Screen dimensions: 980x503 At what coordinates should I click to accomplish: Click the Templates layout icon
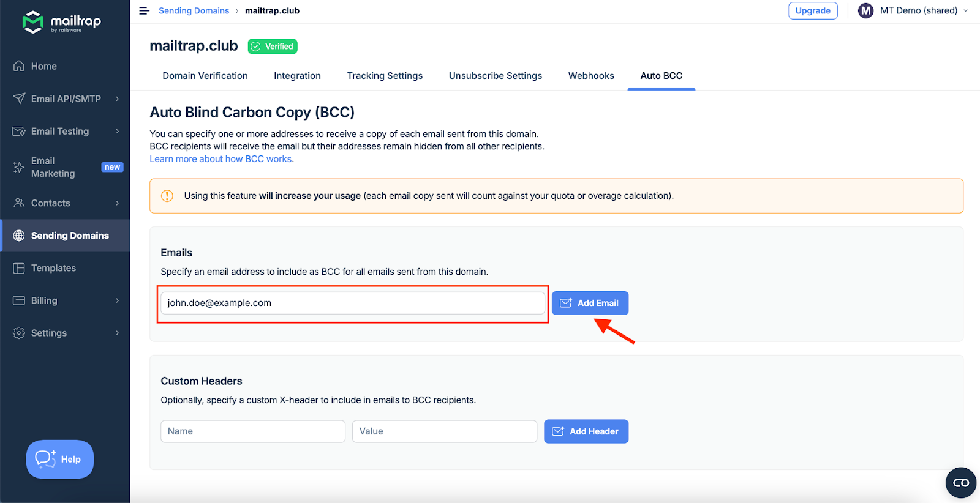tap(19, 268)
